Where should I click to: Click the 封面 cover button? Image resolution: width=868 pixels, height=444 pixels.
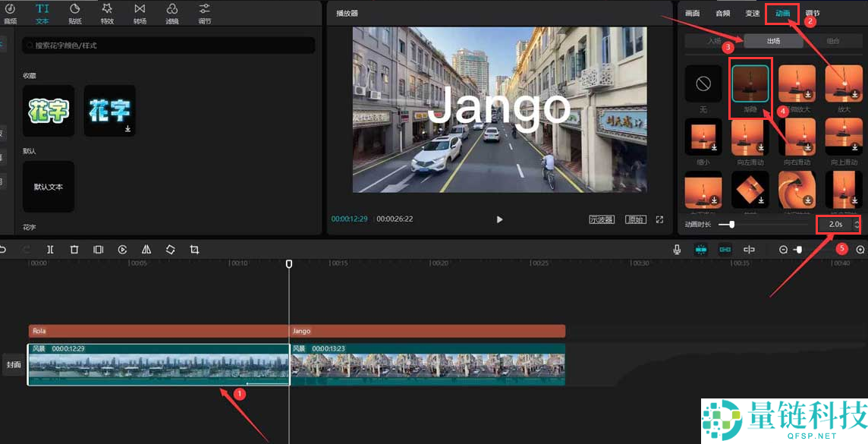[x=14, y=364]
